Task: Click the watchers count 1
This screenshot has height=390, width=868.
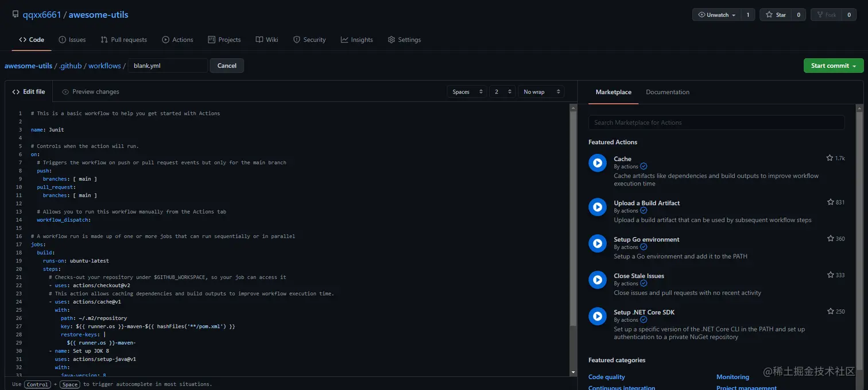Action: (x=747, y=15)
